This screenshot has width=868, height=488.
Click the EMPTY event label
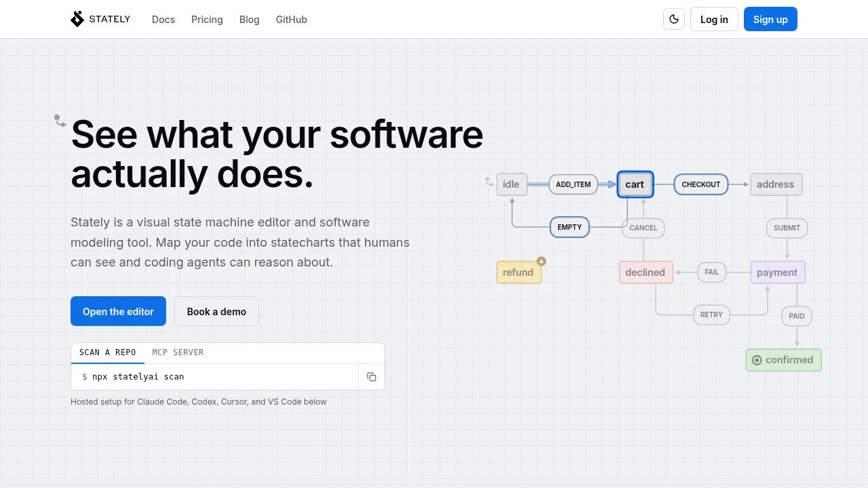[x=570, y=228]
